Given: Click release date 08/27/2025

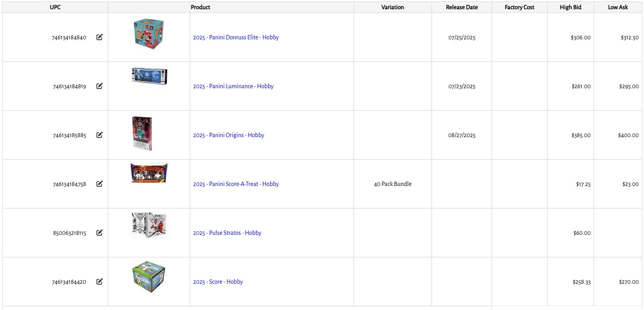Looking at the screenshot, I should point(462,136).
